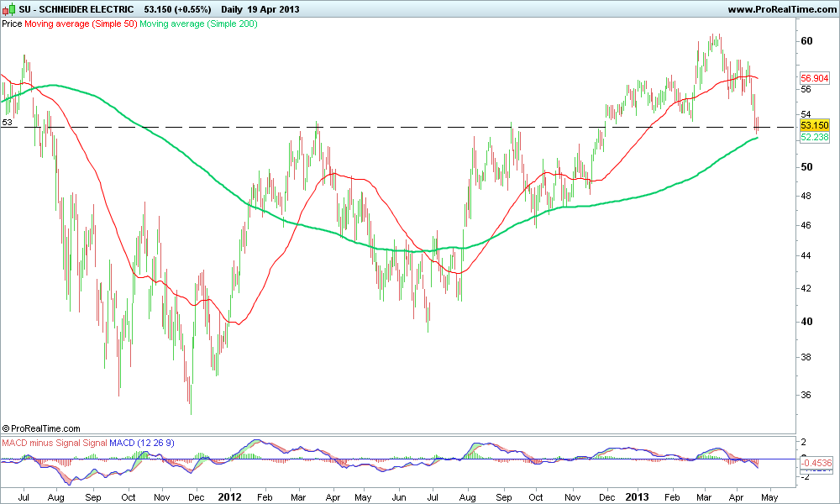Click the 'Dec' label left of 2012

pos(196,497)
